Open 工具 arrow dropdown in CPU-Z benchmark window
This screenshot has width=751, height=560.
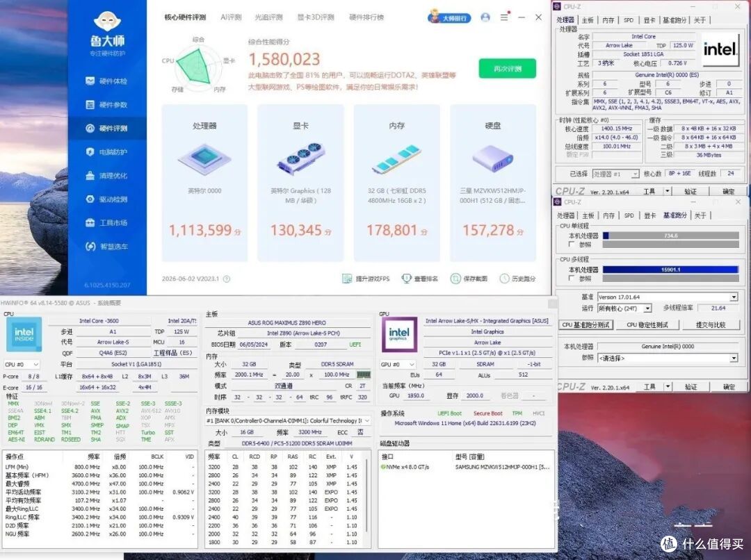click(668, 387)
